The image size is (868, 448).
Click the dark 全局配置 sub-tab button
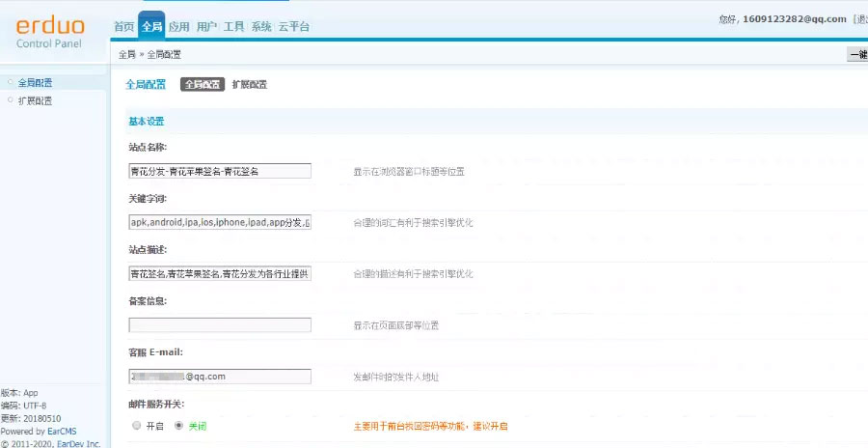pos(203,85)
